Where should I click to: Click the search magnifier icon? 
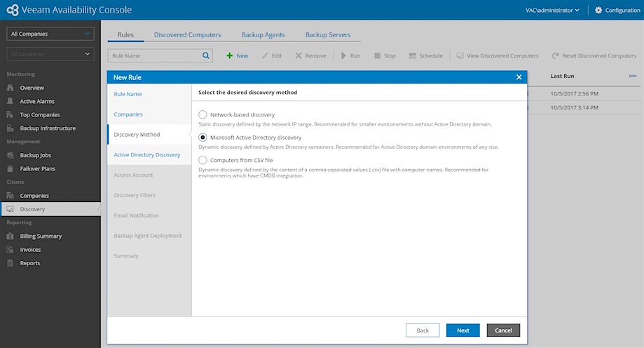click(206, 55)
